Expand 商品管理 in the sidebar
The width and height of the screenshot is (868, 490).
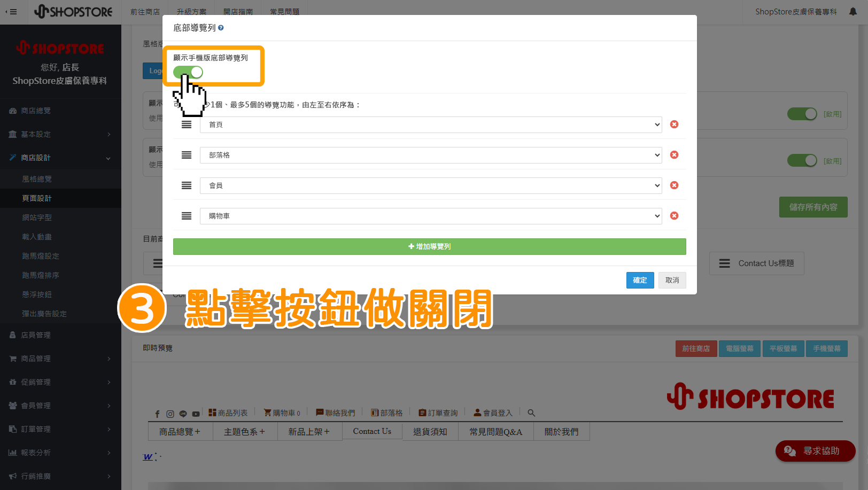[60, 359]
